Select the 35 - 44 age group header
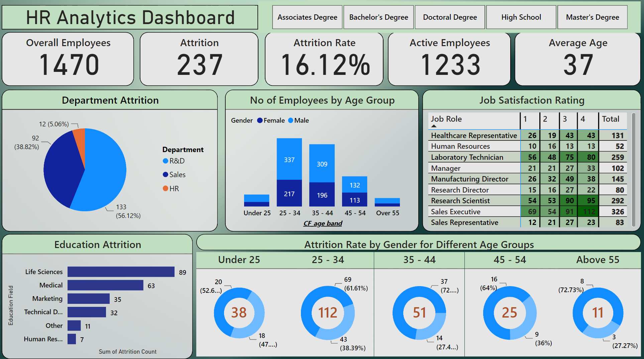Screen dimensions: 644x359 click(x=419, y=260)
